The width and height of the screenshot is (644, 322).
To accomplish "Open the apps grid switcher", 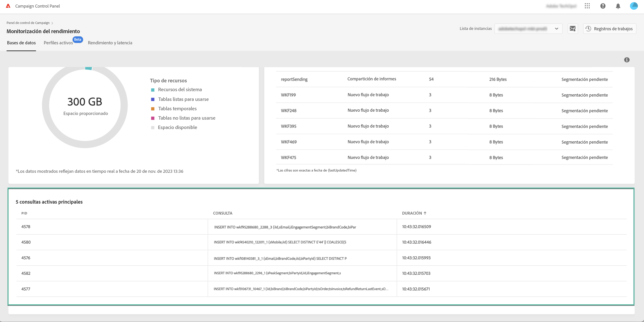I will (587, 6).
